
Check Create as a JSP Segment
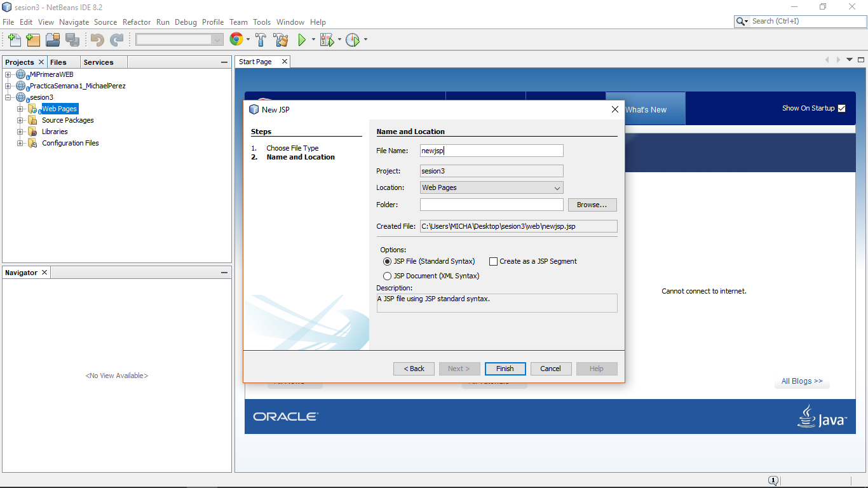[x=493, y=261]
